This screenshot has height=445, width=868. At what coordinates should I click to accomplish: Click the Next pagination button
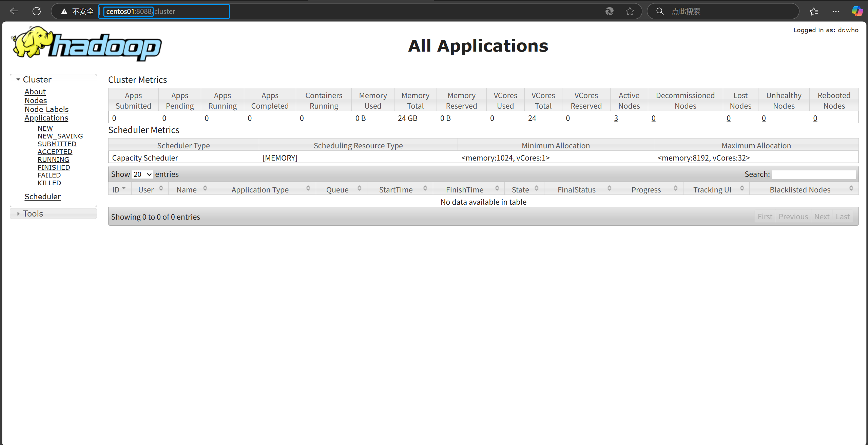(x=822, y=217)
